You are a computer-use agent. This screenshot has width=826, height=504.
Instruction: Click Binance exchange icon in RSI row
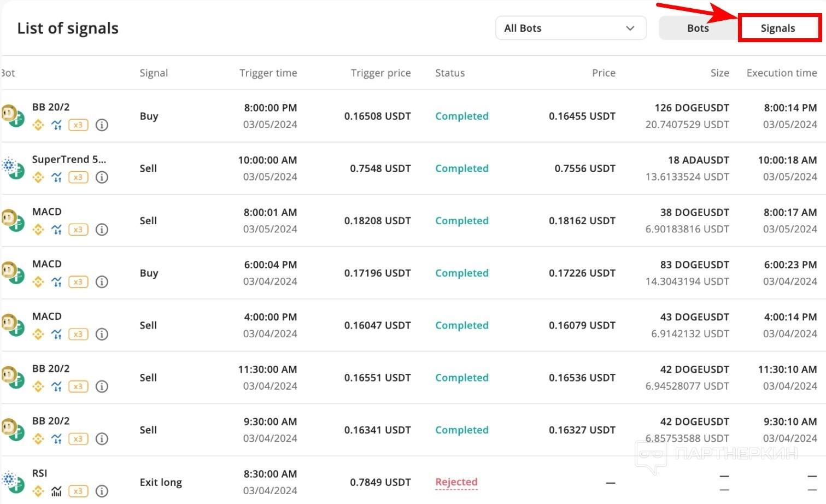(38, 491)
